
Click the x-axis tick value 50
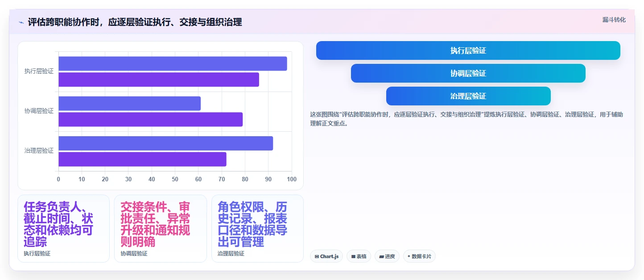(x=175, y=179)
